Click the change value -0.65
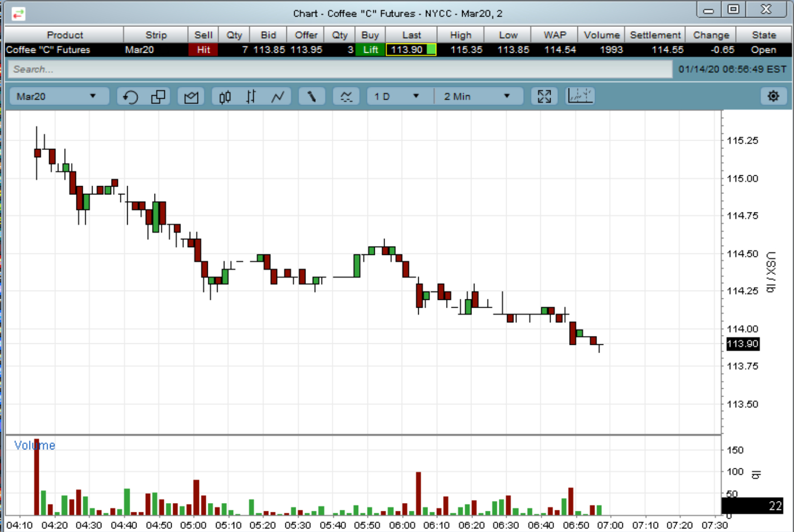The width and height of the screenshot is (794, 532). [722, 50]
